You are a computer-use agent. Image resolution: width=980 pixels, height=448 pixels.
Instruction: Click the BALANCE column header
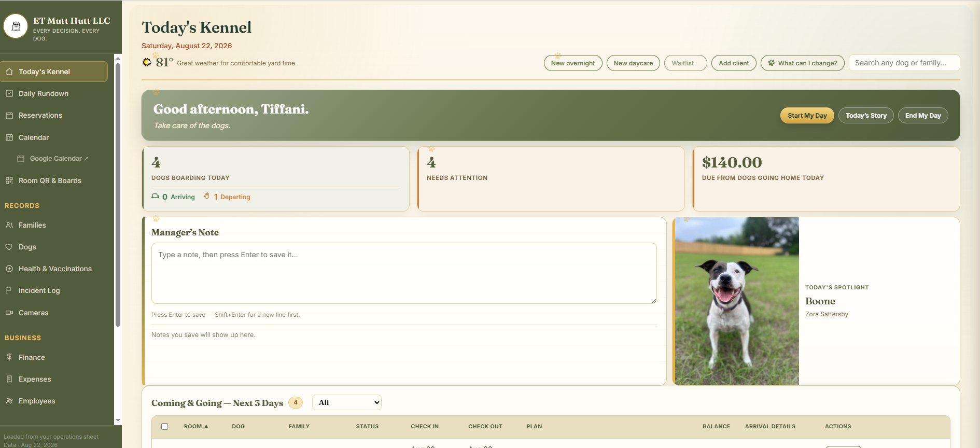[x=716, y=426]
